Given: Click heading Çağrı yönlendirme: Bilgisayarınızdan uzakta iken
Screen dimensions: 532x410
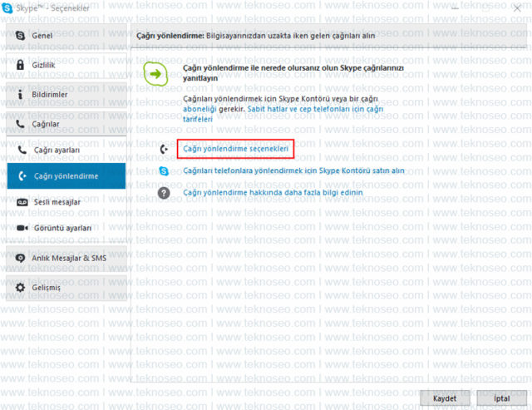Looking at the screenshot, I should coord(256,36).
